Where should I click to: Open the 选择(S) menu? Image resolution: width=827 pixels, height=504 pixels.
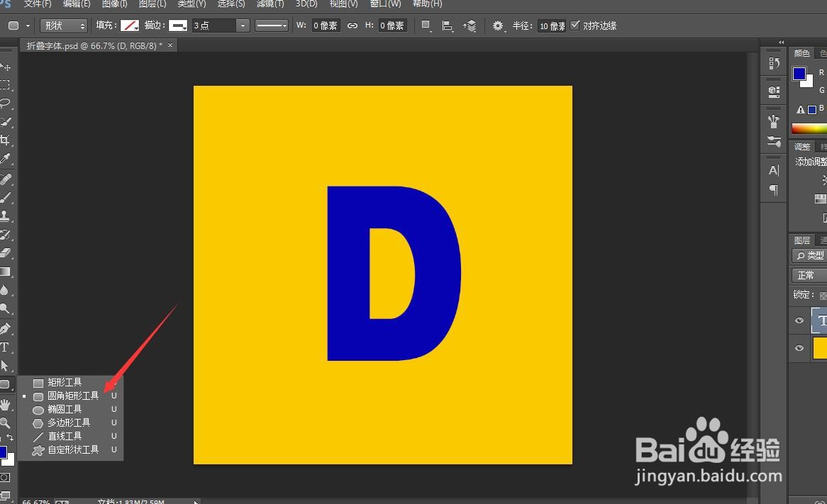(231, 4)
